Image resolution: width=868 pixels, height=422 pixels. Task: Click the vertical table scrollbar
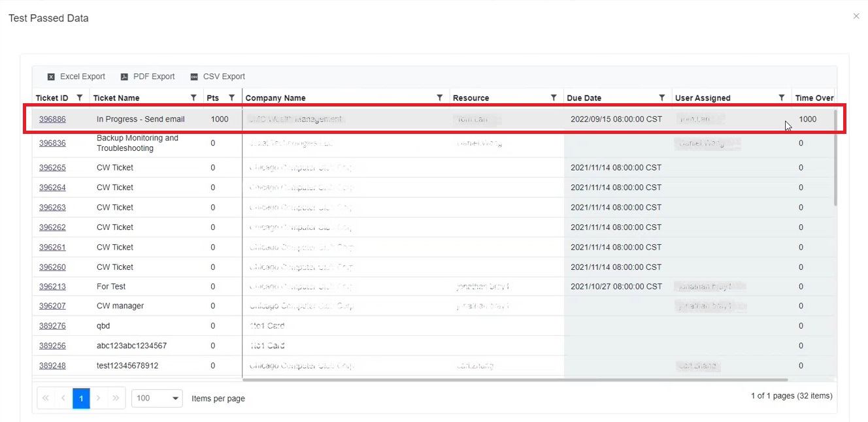click(x=835, y=157)
